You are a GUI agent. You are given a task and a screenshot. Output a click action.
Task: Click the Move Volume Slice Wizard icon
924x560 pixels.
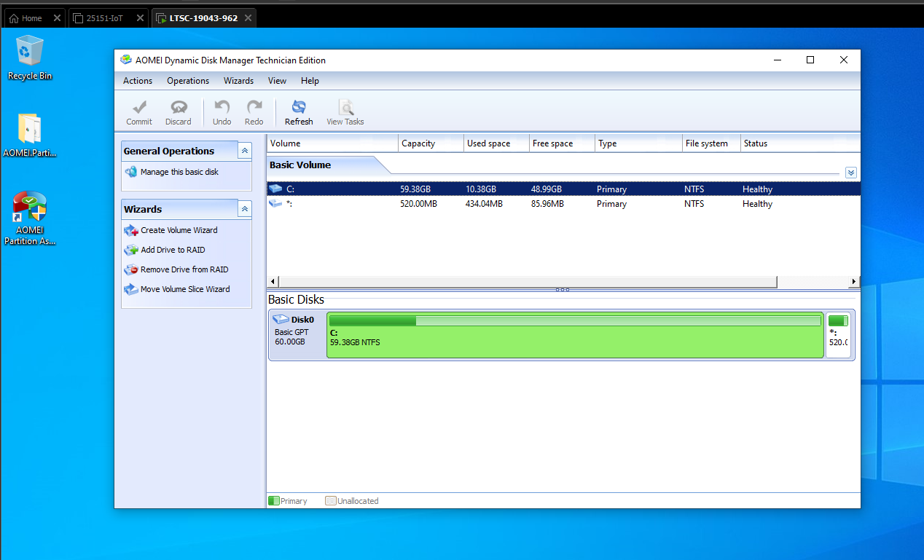click(x=131, y=289)
